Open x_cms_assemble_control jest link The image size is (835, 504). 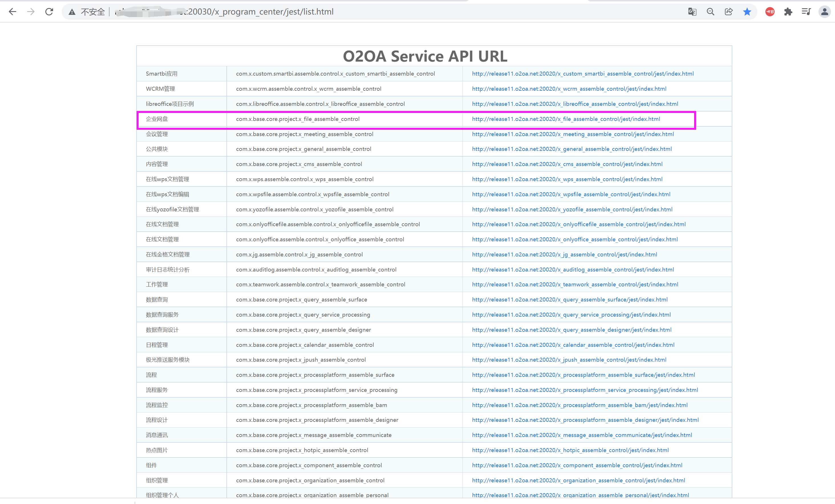(x=567, y=164)
